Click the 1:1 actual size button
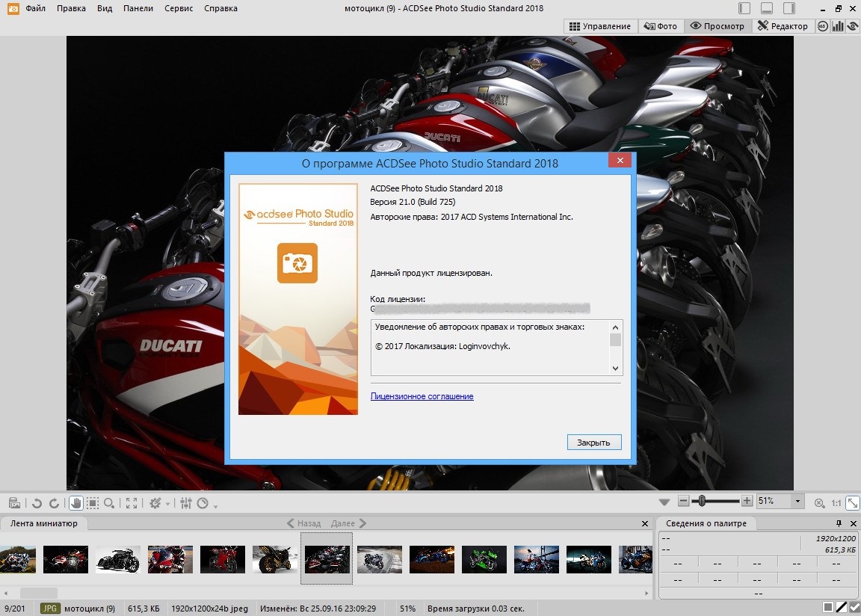Image resolution: width=861 pixels, height=616 pixels. click(836, 503)
